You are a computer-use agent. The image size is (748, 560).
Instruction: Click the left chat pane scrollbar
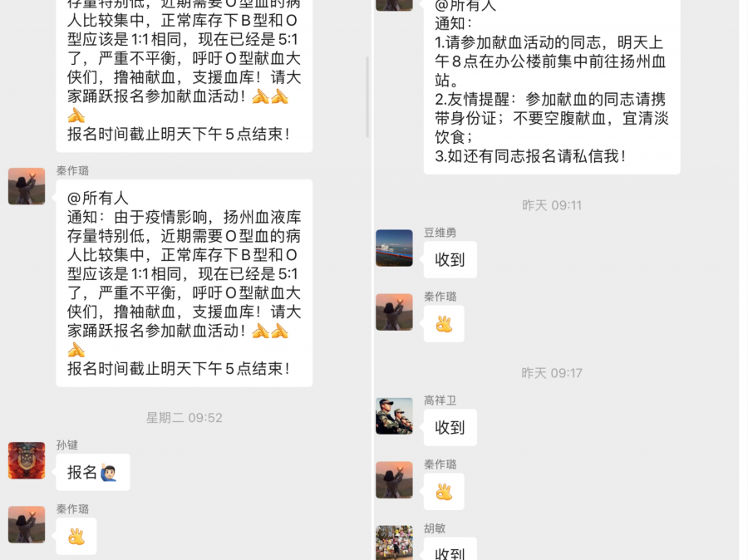coord(367,97)
